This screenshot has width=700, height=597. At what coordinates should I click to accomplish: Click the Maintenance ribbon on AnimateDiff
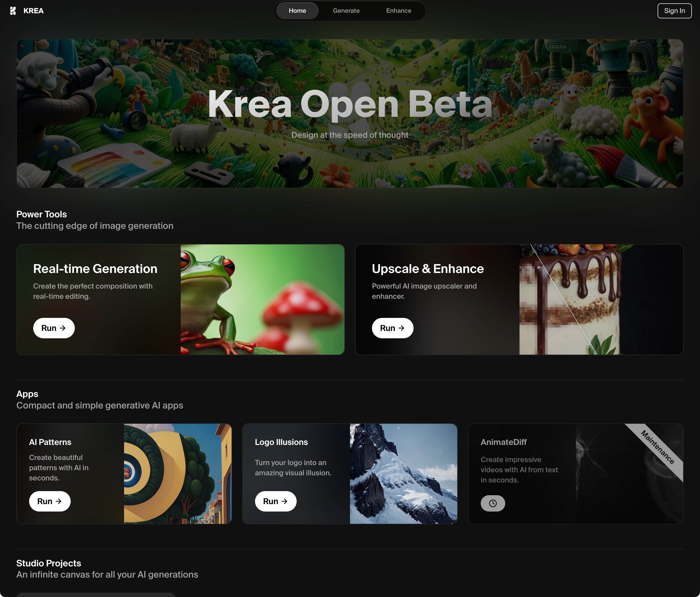coord(657,447)
